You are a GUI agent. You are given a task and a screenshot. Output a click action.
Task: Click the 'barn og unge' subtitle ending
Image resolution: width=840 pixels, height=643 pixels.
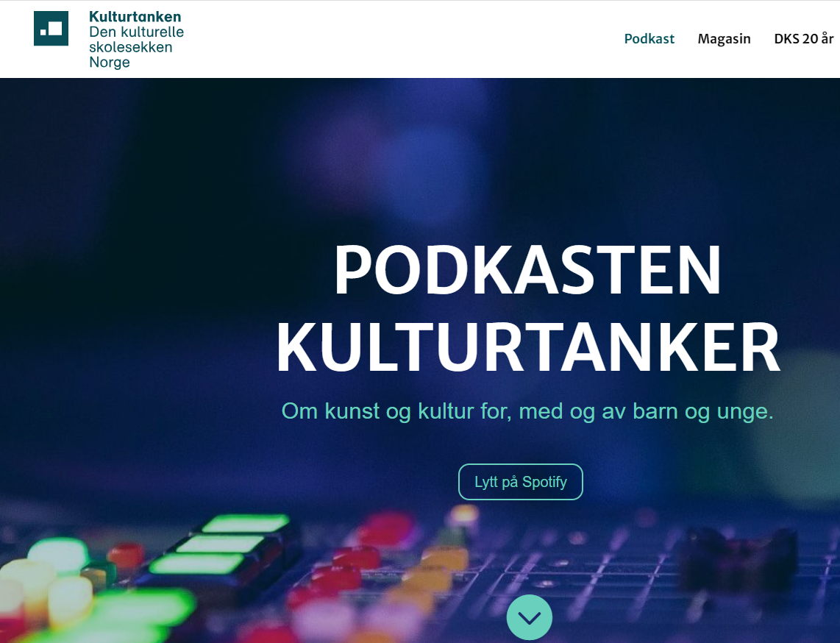[x=703, y=411]
